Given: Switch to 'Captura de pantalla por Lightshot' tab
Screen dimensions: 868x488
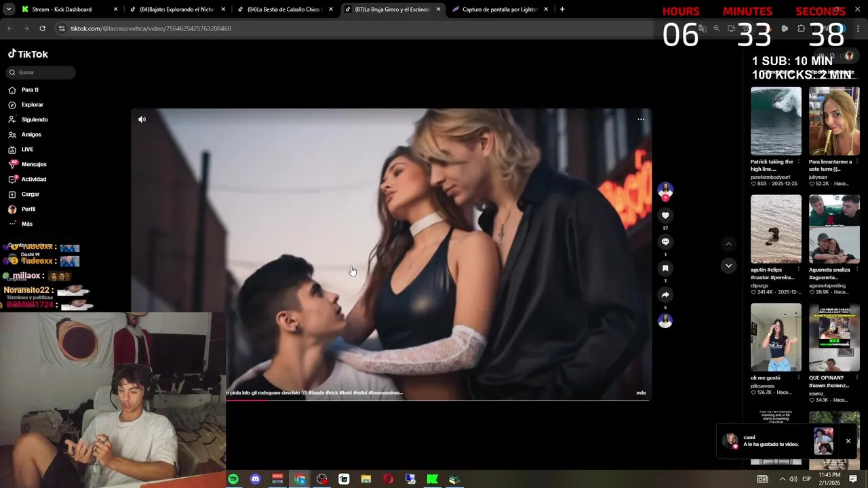Looking at the screenshot, I should [500, 9].
